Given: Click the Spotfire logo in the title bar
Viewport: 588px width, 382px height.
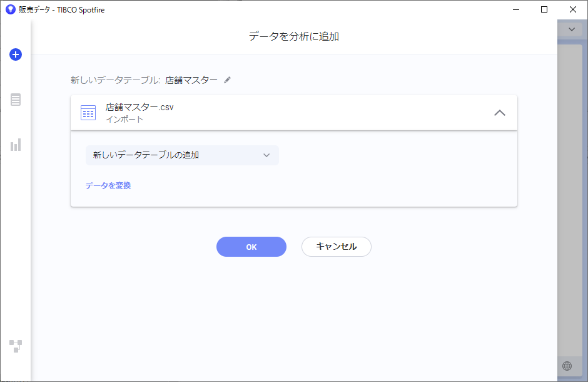Looking at the screenshot, I should click(x=10, y=9).
